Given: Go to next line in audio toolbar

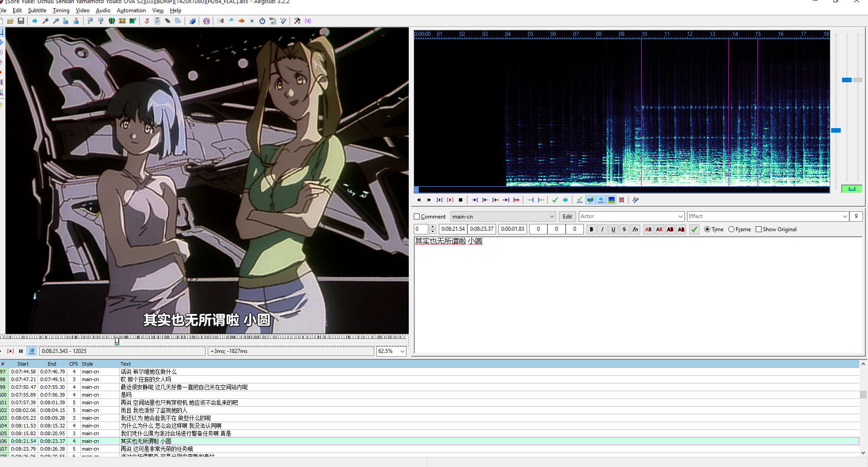Looking at the screenshot, I should pyautogui.click(x=429, y=200).
